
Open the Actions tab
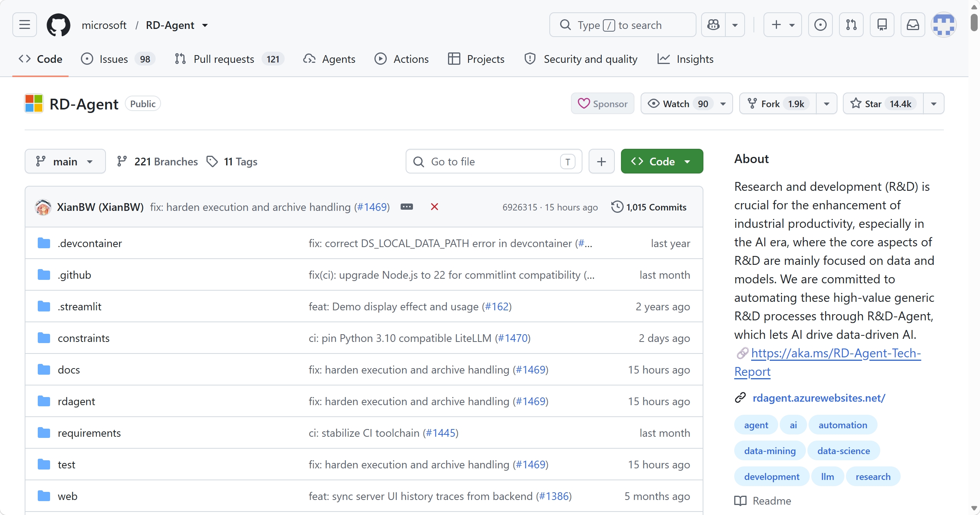coord(401,59)
